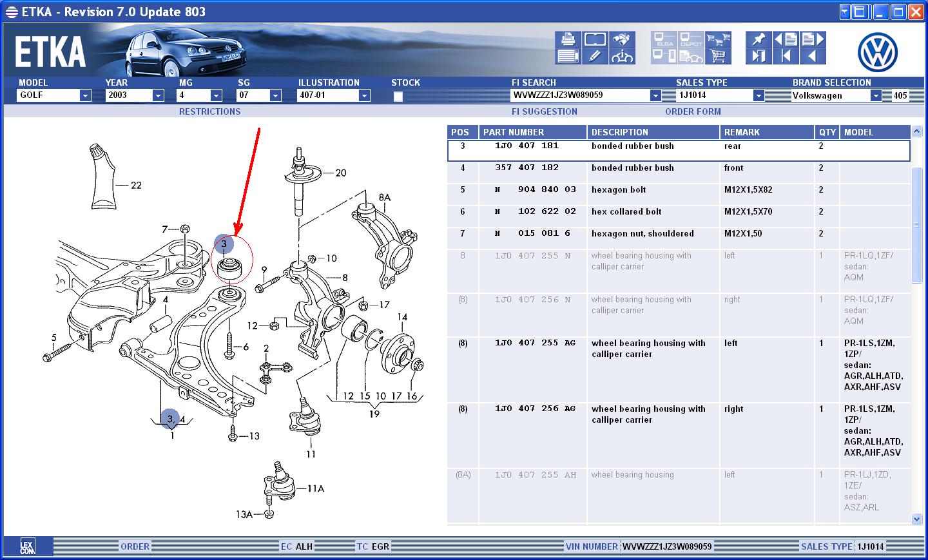This screenshot has width=928, height=560.
Task: Click the pencil edit icon
Action: point(595,56)
